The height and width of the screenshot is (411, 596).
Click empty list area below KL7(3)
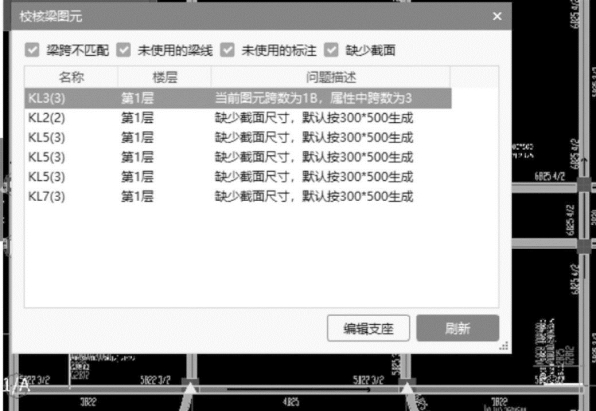262,257
